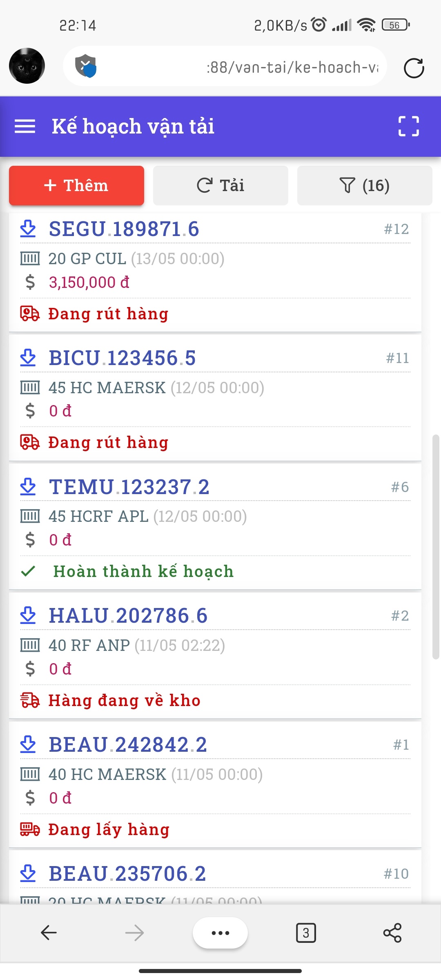Toggle fullscreen mode icon
The height and width of the screenshot is (980, 441).
click(408, 126)
